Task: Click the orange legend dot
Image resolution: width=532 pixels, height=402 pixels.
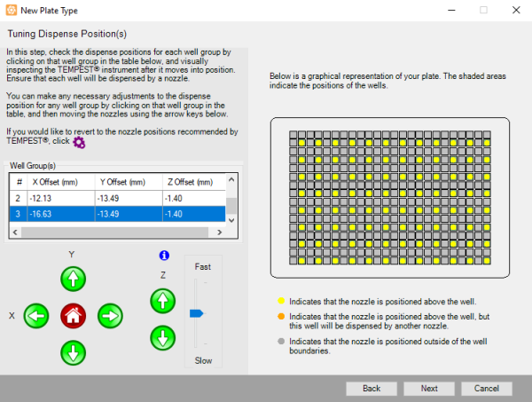Action: point(281,317)
